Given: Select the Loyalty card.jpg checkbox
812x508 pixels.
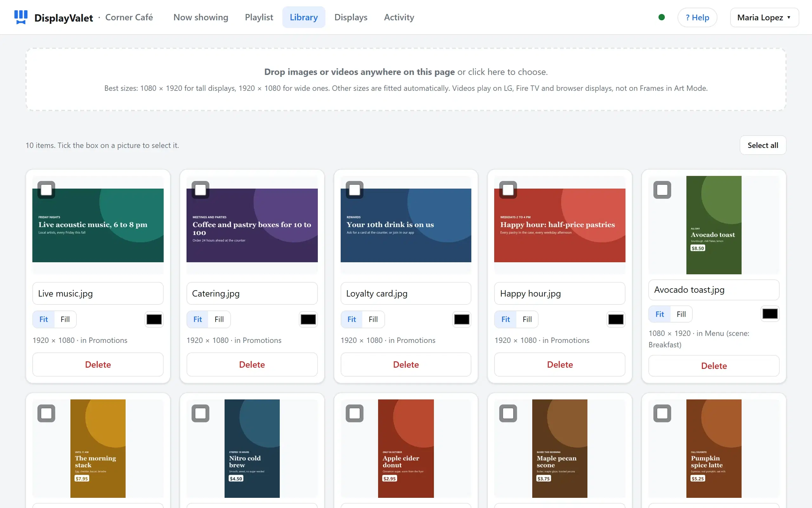Looking at the screenshot, I should point(354,190).
